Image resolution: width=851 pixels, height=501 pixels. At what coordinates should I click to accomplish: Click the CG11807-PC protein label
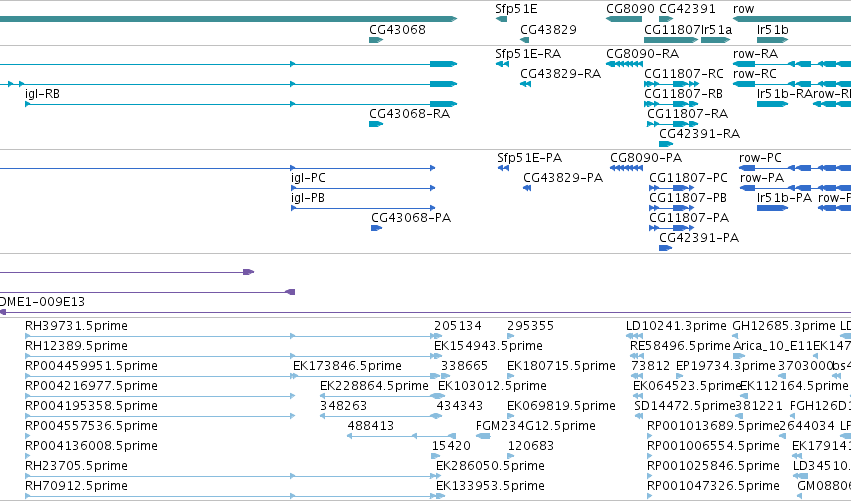click(689, 178)
